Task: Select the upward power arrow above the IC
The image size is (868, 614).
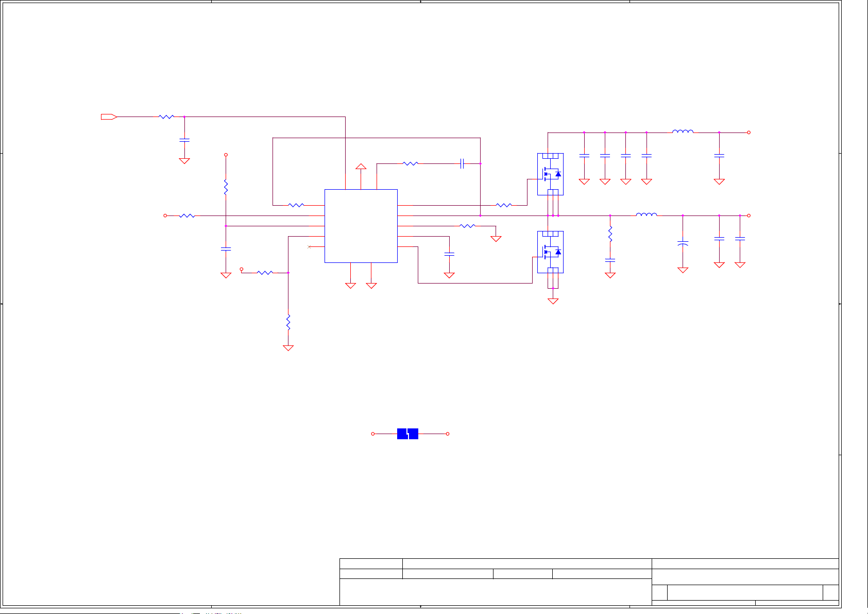Action: (x=361, y=167)
